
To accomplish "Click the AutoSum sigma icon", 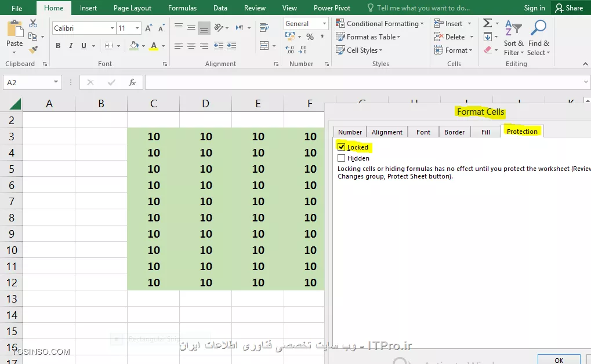I will (487, 23).
